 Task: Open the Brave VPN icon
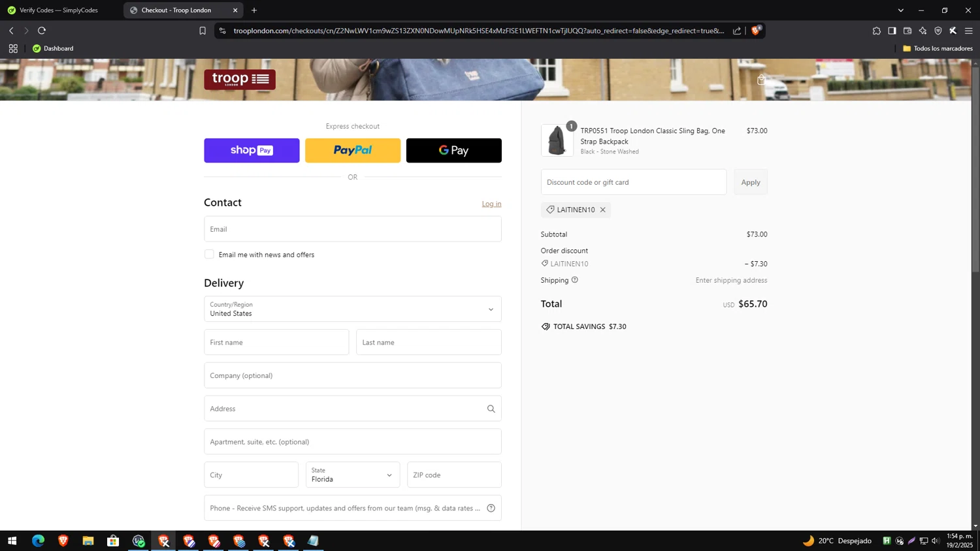click(x=938, y=31)
